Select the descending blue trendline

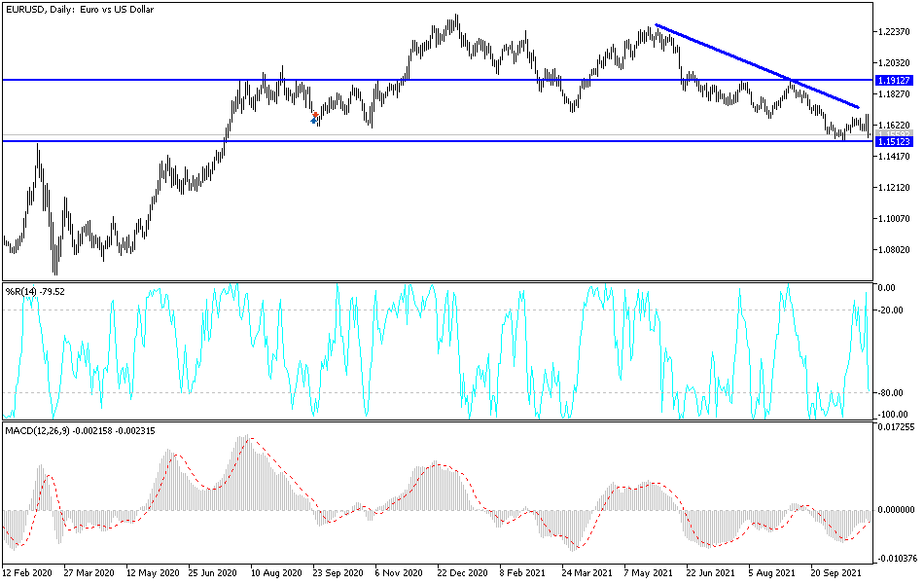(x=759, y=63)
